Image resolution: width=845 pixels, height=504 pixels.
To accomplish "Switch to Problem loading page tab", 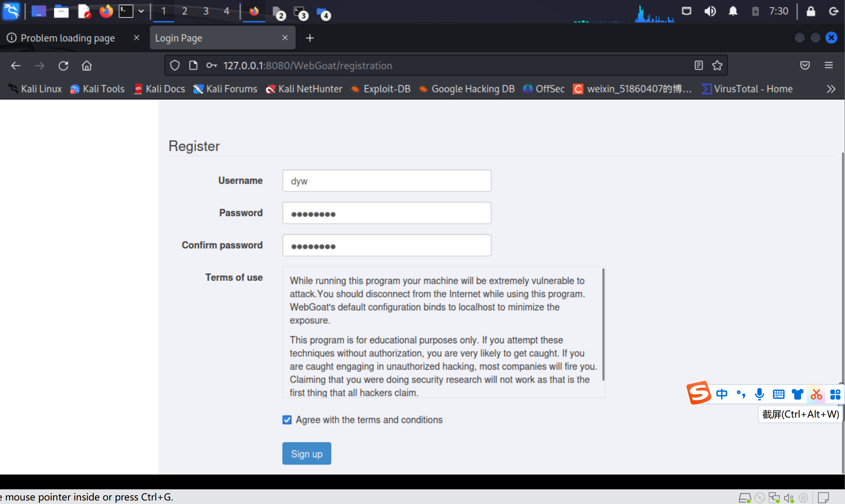I will pos(68,38).
